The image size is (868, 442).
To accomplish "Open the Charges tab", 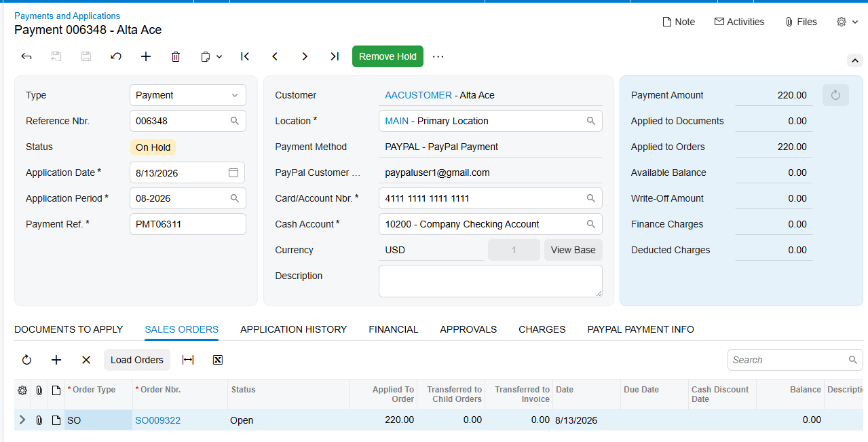I will pos(542,329).
